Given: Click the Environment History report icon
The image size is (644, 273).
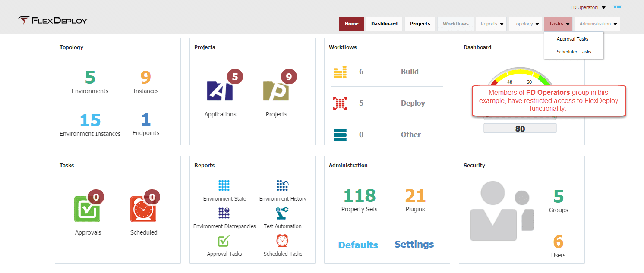Looking at the screenshot, I should (x=283, y=185).
